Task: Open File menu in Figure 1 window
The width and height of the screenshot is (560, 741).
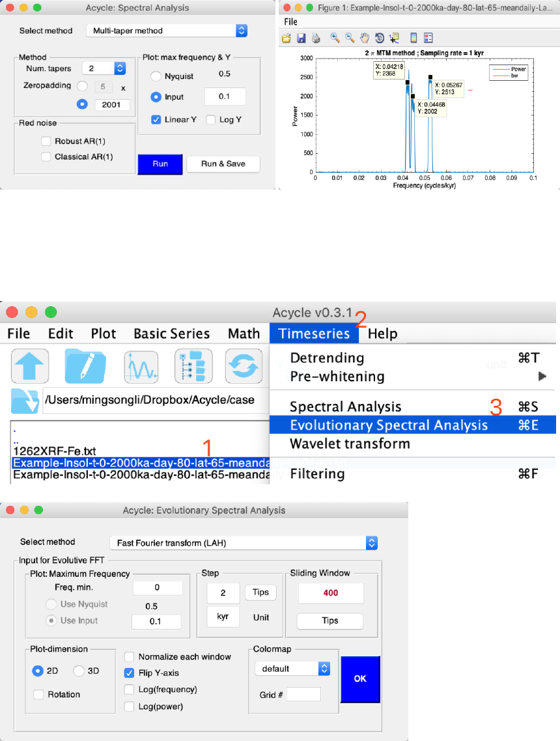Action: tap(291, 22)
